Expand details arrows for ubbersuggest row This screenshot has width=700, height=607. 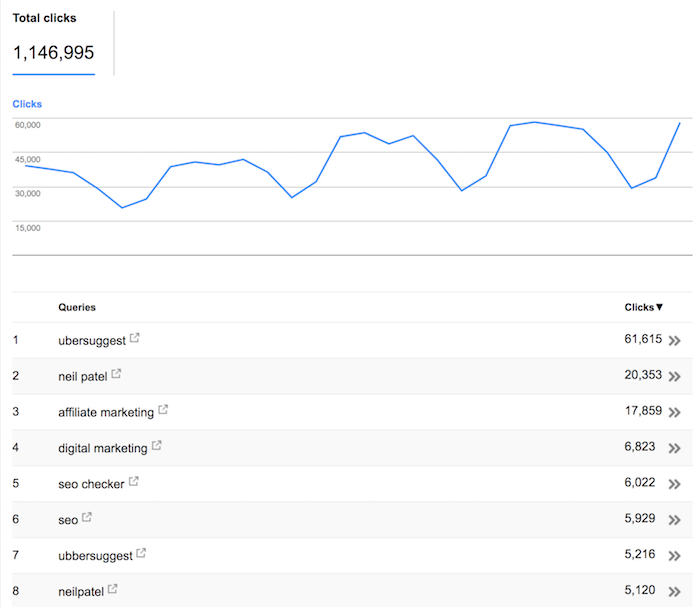point(675,556)
